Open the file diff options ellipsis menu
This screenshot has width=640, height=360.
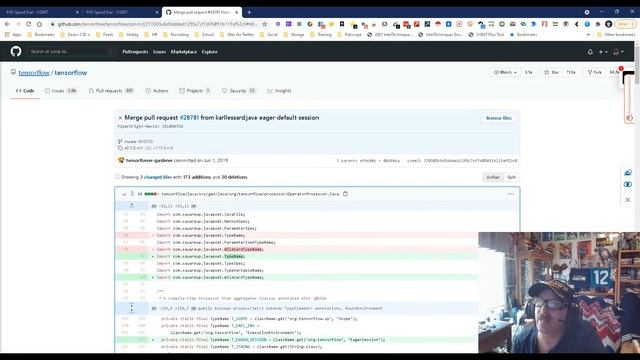[x=511, y=194]
